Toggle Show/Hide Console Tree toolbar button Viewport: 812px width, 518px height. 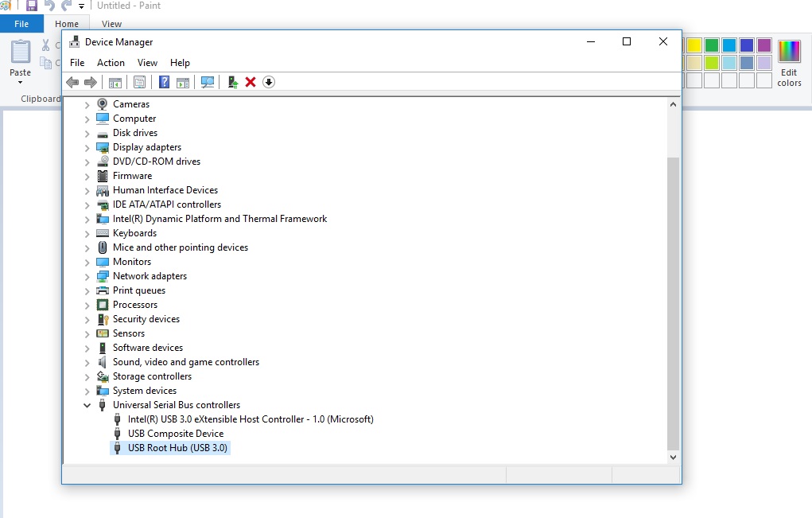coord(115,82)
